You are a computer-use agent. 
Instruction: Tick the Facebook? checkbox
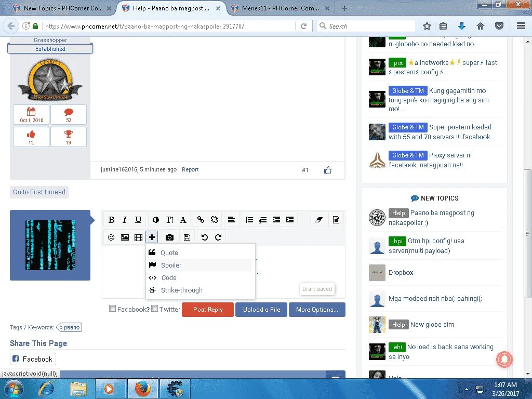pyautogui.click(x=112, y=309)
